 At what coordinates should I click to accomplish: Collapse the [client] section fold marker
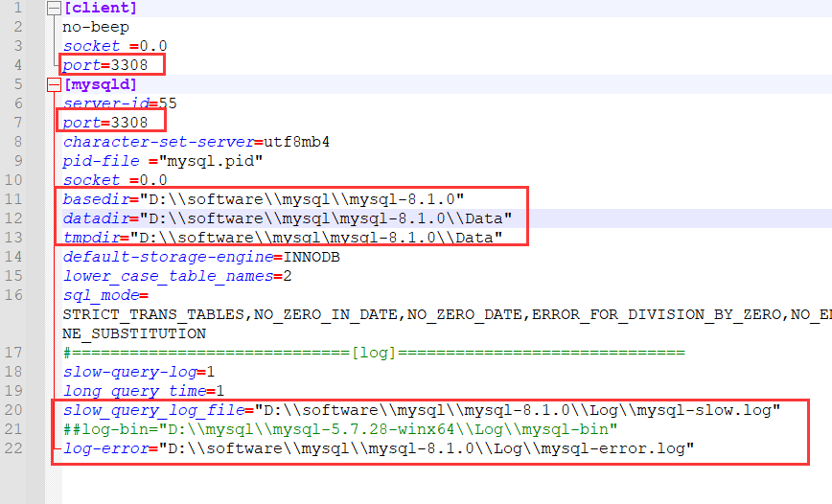click(54, 8)
